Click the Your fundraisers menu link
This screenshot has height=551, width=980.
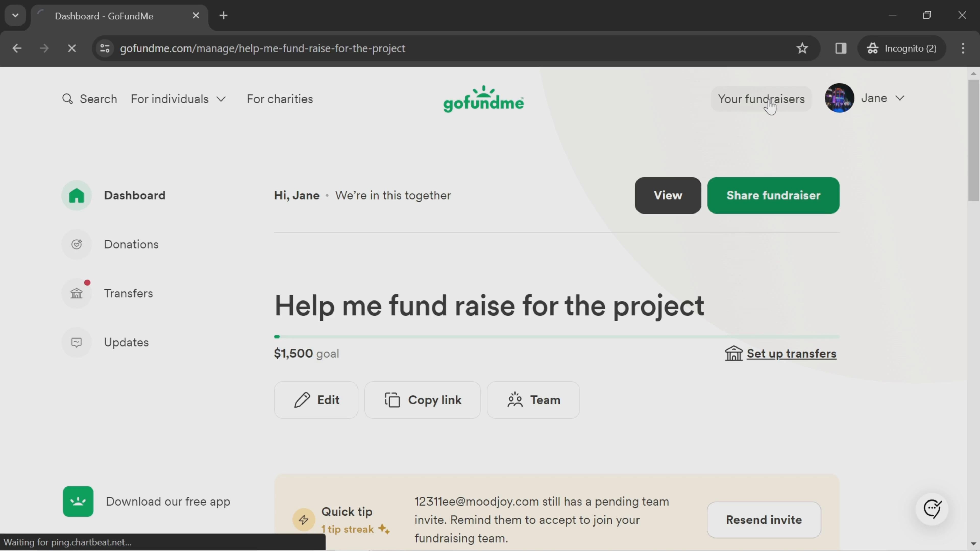(x=762, y=99)
